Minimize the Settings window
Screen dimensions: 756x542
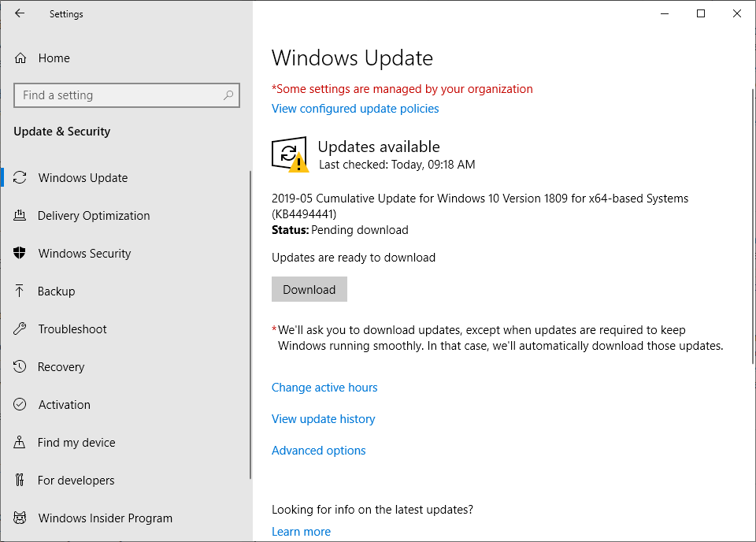(665, 13)
